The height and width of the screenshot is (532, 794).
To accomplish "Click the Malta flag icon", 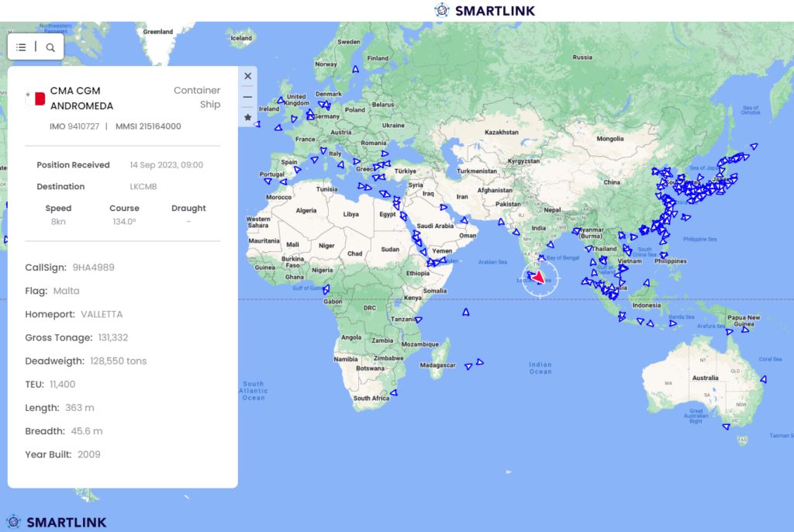I will (35, 98).
